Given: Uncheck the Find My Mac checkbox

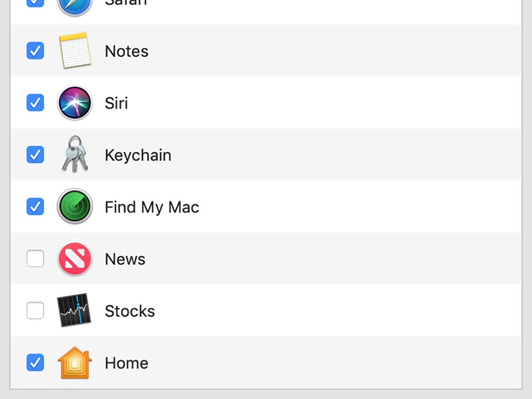Looking at the screenshot, I should (35, 207).
